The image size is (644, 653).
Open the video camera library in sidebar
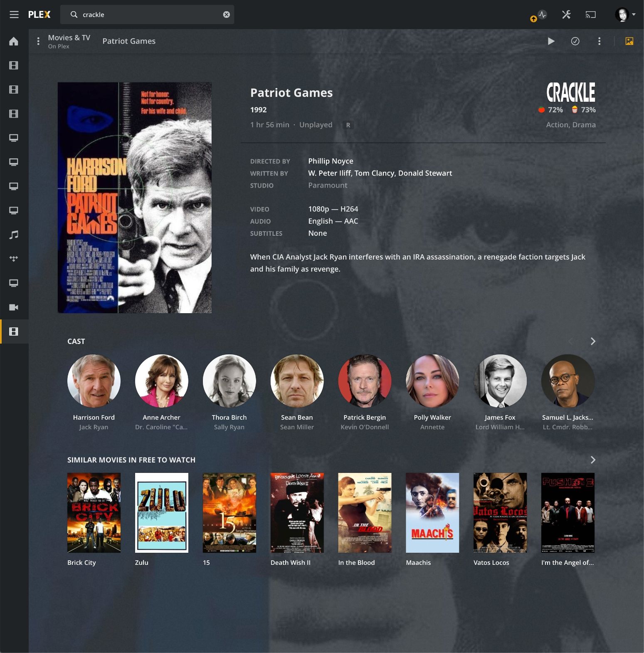coord(14,307)
